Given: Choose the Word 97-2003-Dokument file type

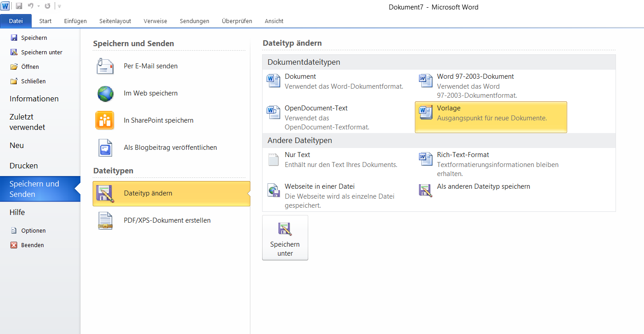Looking at the screenshot, I should coord(475,76).
